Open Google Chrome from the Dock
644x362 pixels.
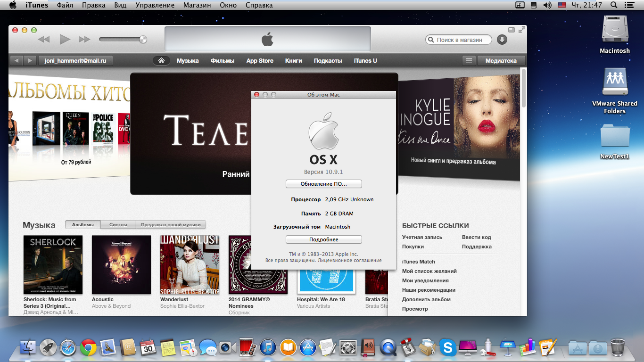click(x=88, y=348)
